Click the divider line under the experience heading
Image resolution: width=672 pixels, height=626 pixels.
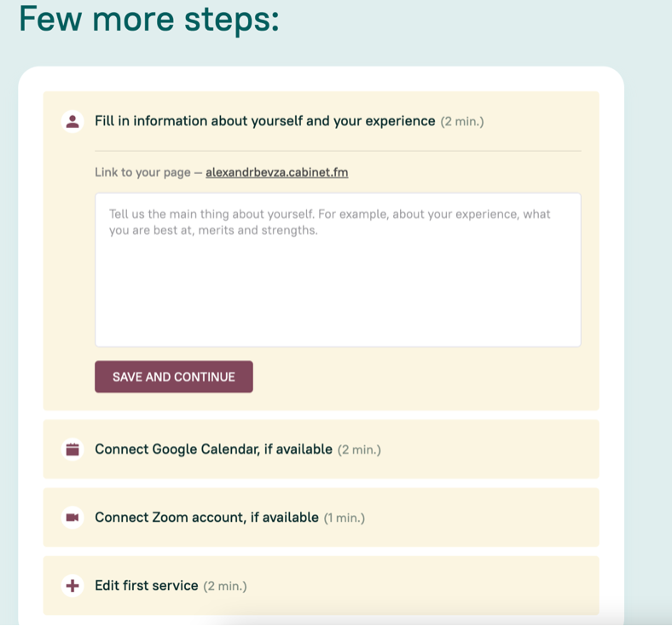tap(338, 151)
